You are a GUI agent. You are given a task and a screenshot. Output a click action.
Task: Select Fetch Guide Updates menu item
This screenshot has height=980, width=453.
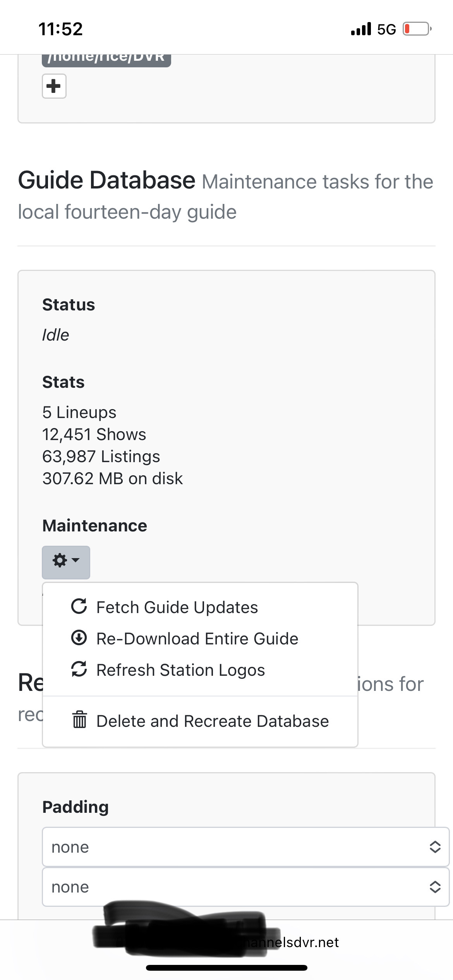click(177, 607)
